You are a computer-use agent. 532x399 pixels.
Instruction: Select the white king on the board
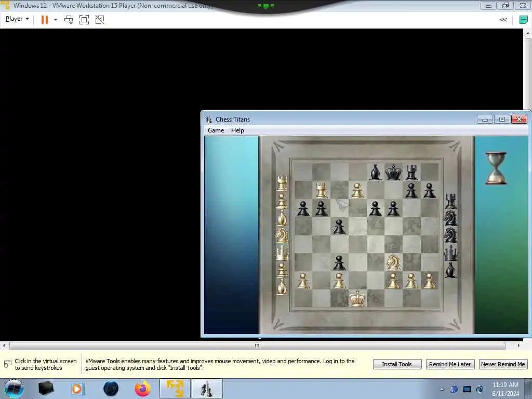(357, 299)
